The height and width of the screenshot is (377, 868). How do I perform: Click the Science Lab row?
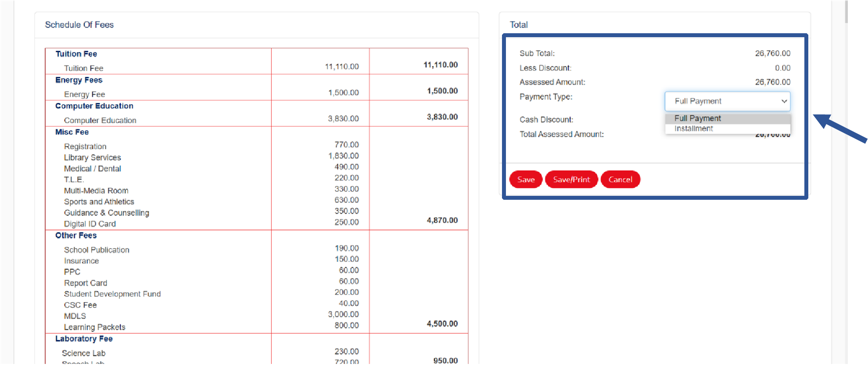tap(83, 353)
